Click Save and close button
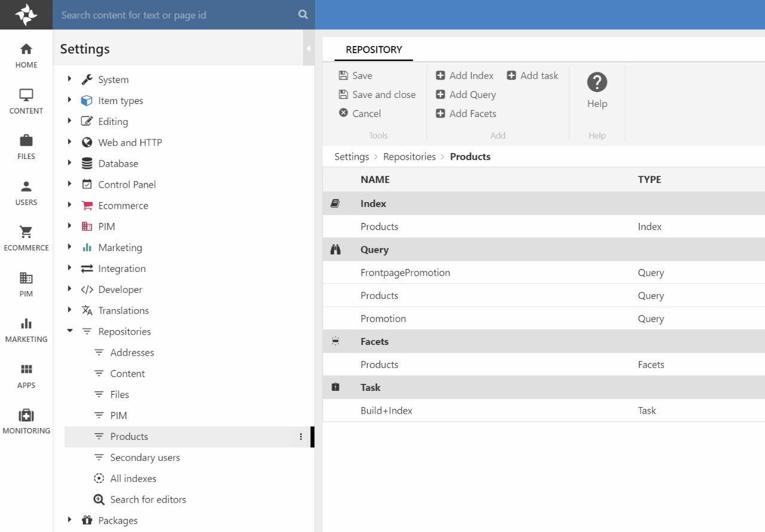Viewport: 765px width, 532px height. (x=377, y=94)
